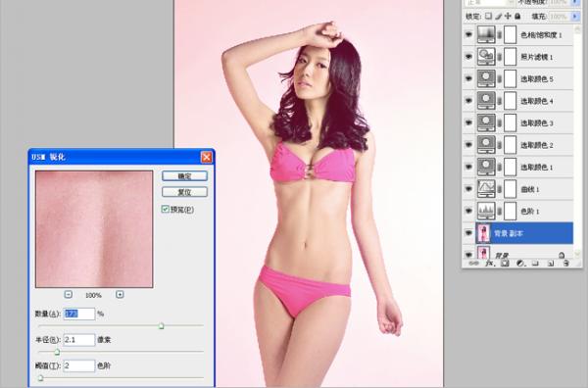
Task: Close the USM 锐化 dialog
Action: tap(206, 157)
